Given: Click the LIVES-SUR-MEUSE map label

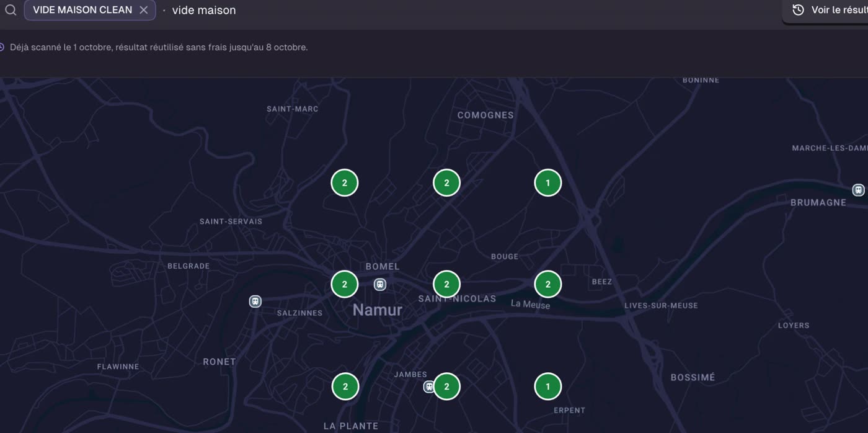Looking at the screenshot, I should (661, 306).
